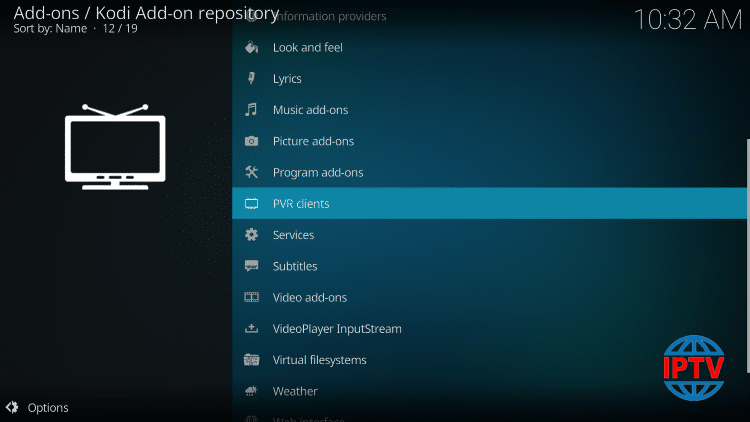Click the VideoPlayer InputStream download icon
Image resolution: width=750 pixels, height=422 pixels.
(252, 329)
